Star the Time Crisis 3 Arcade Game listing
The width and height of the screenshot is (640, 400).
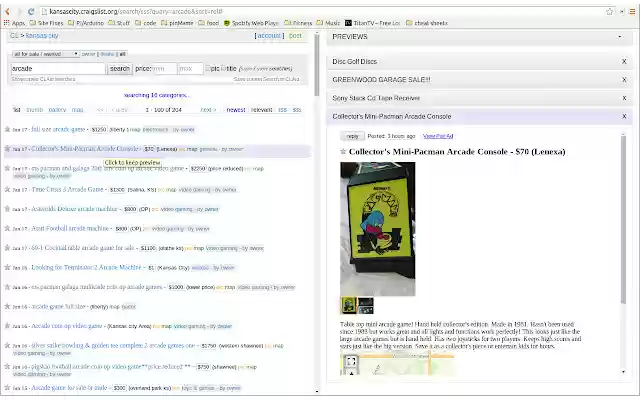7,189
